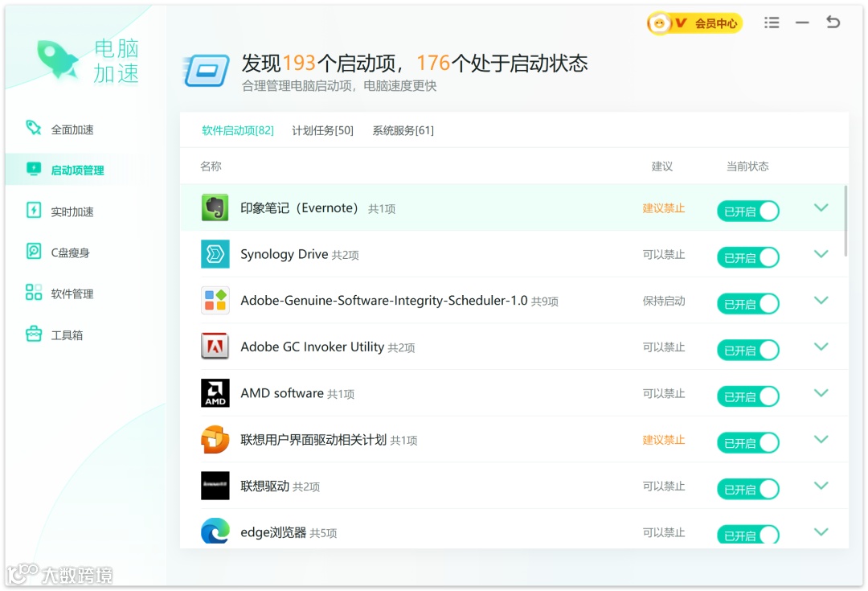The image size is (868, 591).
Task: Expand the Synology Drive row chevron
Action: coord(821,253)
